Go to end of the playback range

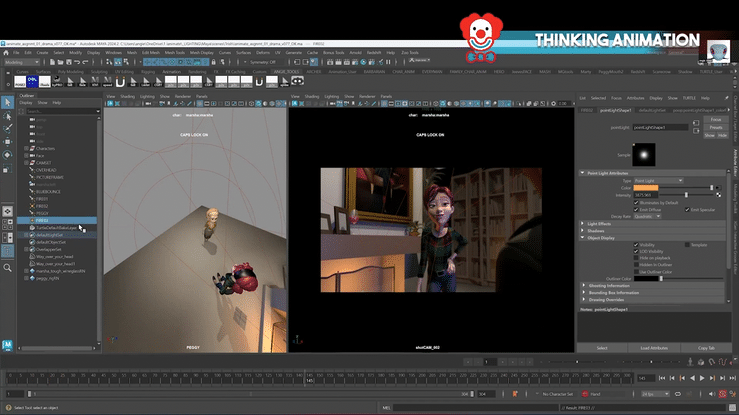click(732, 378)
